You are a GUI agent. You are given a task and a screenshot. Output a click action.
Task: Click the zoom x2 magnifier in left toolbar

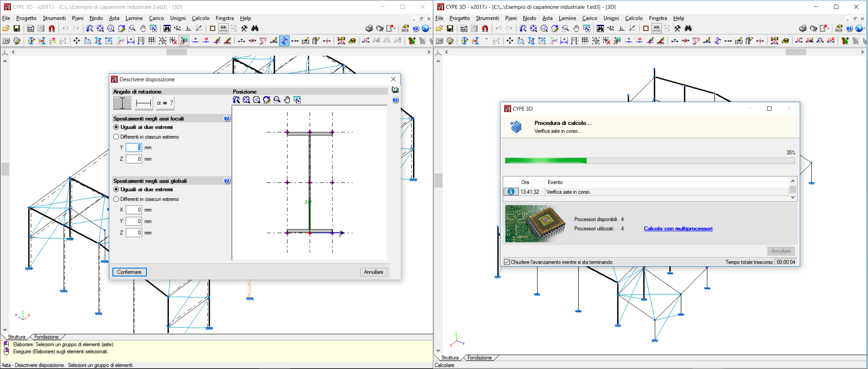pos(111,29)
